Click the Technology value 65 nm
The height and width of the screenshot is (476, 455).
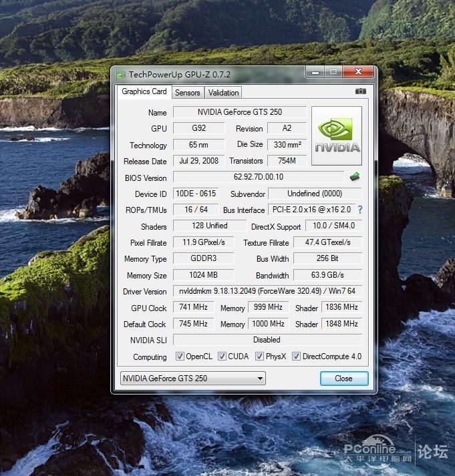pos(199,144)
